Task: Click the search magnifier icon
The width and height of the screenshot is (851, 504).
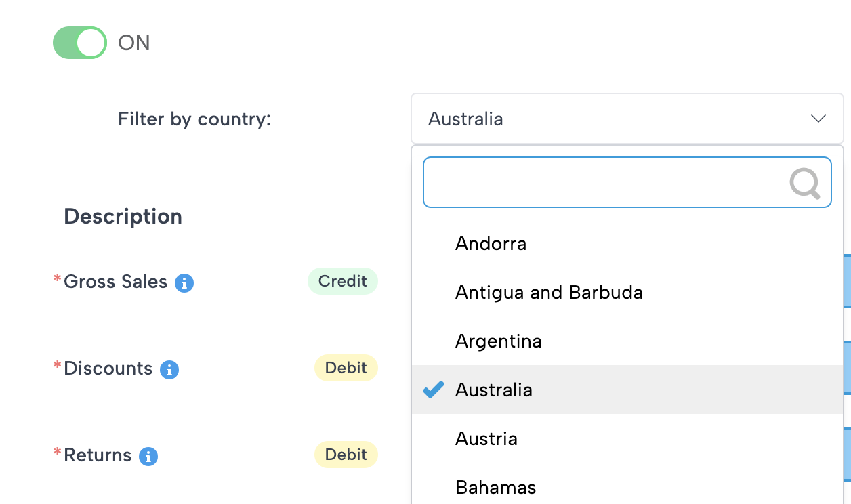Action: (x=804, y=183)
